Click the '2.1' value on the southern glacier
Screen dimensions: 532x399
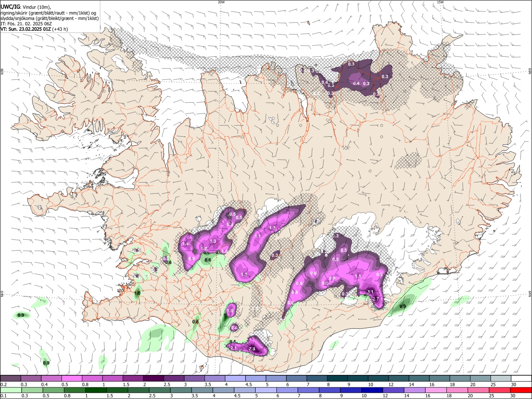coord(233,348)
